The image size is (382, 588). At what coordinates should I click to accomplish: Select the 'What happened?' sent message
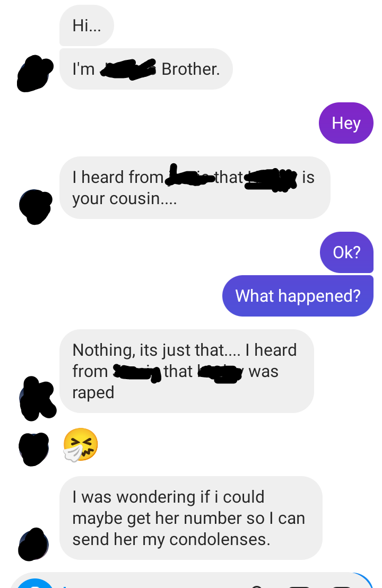(x=298, y=296)
